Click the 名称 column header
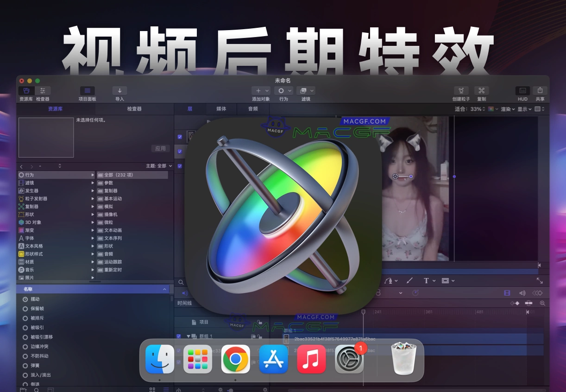This screenshot has width=566, height=392. (x=93, y=289)
